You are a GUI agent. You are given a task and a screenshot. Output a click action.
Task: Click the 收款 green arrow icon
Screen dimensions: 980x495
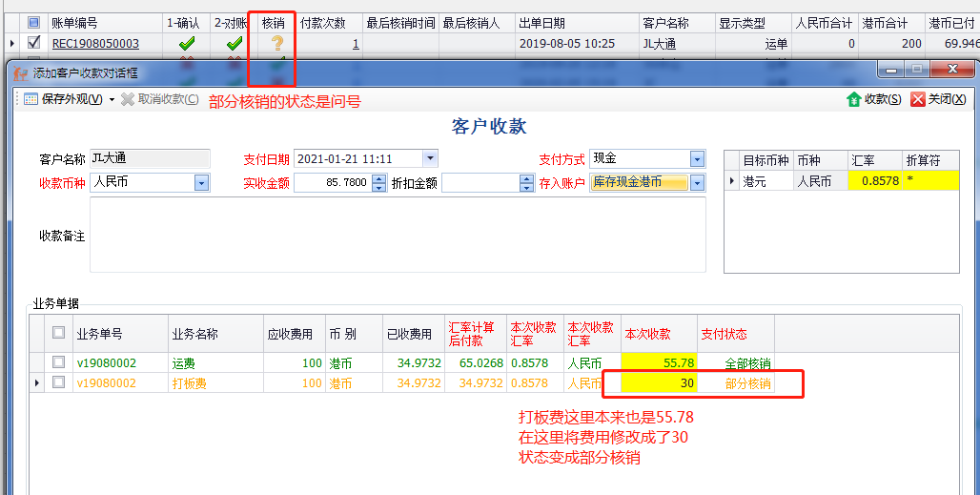point(854,99)
